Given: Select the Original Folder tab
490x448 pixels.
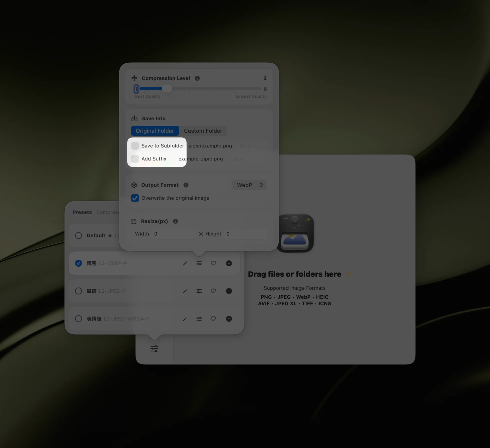Looking at the screenshot, I should 155,131.
